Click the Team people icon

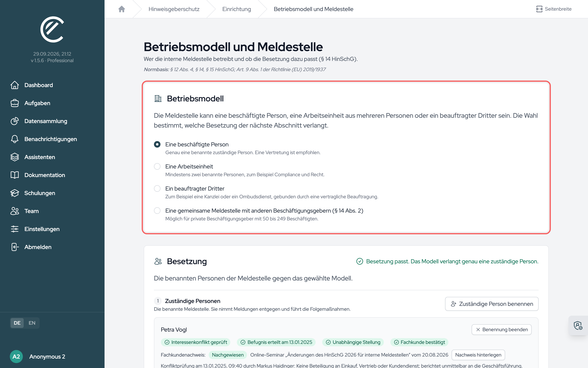14,211
